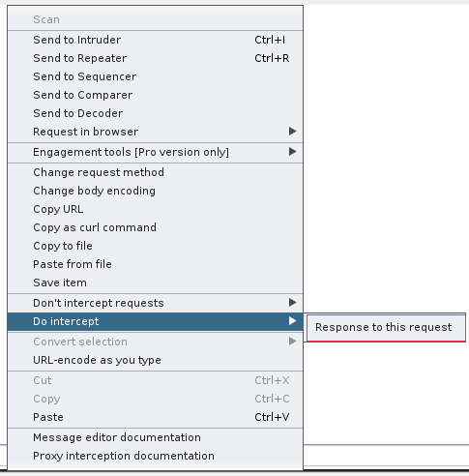Choose Copy URL option

tap(155, 209)
